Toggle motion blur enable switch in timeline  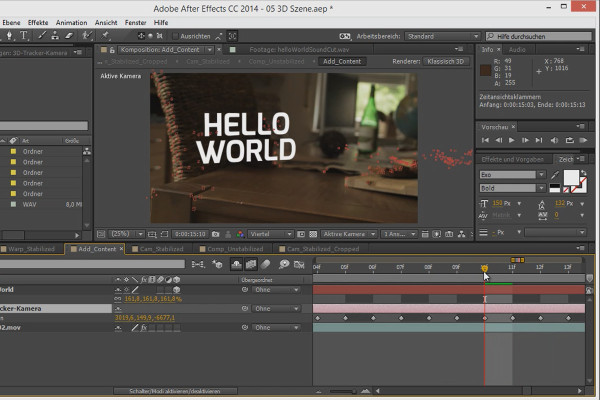pyautogui.click(x=266, y=264)
